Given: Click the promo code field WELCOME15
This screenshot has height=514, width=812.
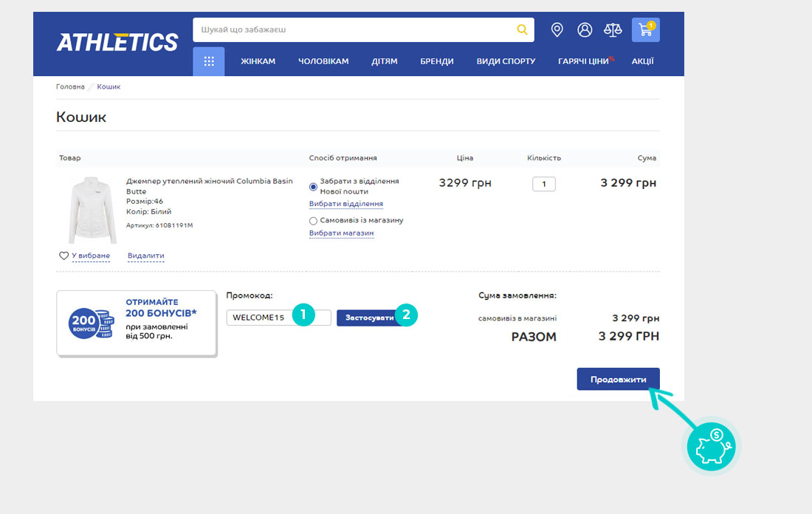Looking at the screenshot, I should pos(278,318).
